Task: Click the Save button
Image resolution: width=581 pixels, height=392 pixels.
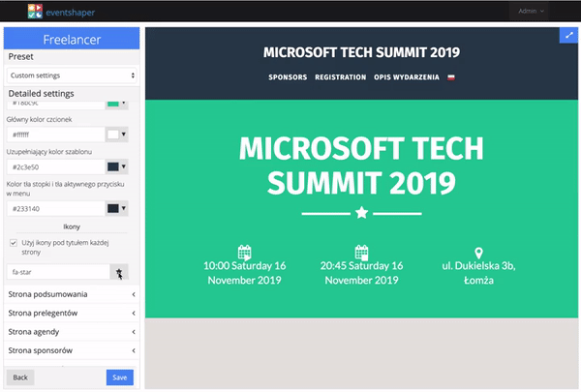Action: click(x=120, y=377)
